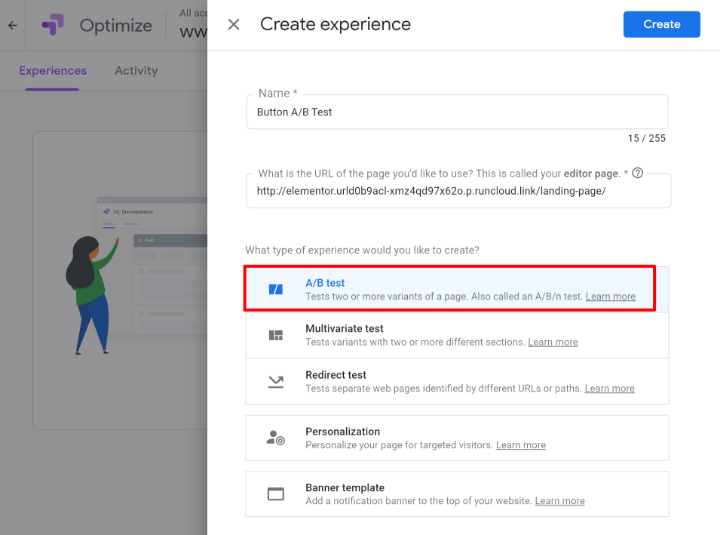Click the A/B test split icon
The width and height of the screenshot is (720, 535).
tap(276, 289)
